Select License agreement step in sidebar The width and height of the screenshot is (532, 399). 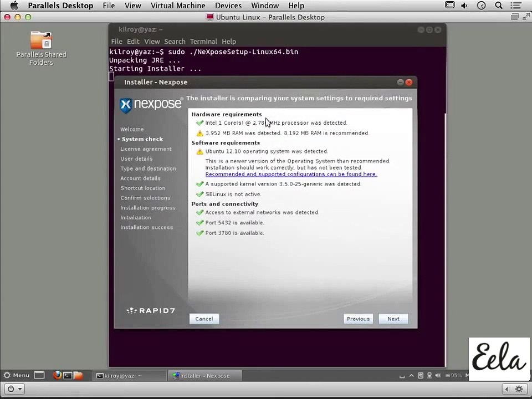(x=146, y=149)
